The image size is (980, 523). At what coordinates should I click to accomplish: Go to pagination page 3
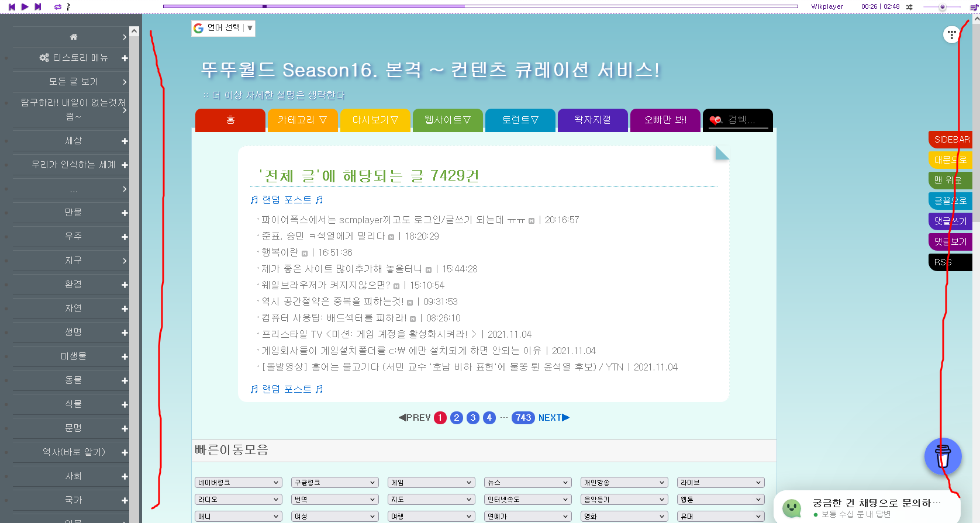[x=473, y=418]
